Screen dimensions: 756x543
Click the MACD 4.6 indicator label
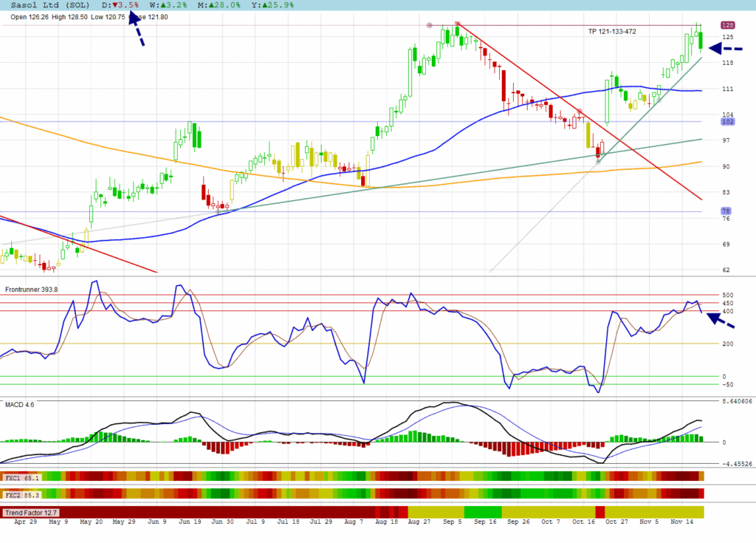pos(20,404)
